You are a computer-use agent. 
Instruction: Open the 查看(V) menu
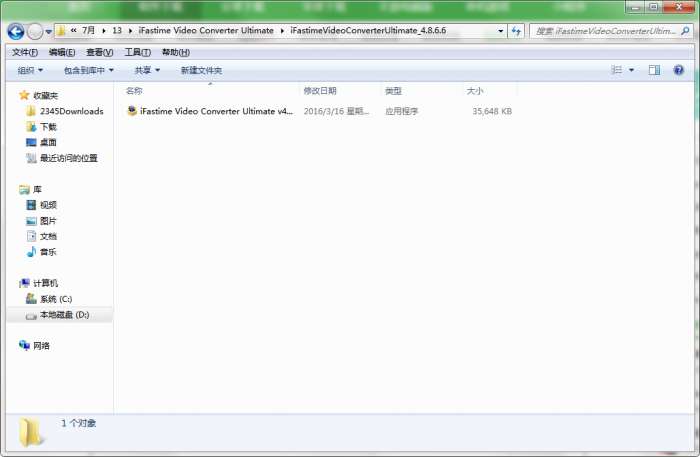100,53
